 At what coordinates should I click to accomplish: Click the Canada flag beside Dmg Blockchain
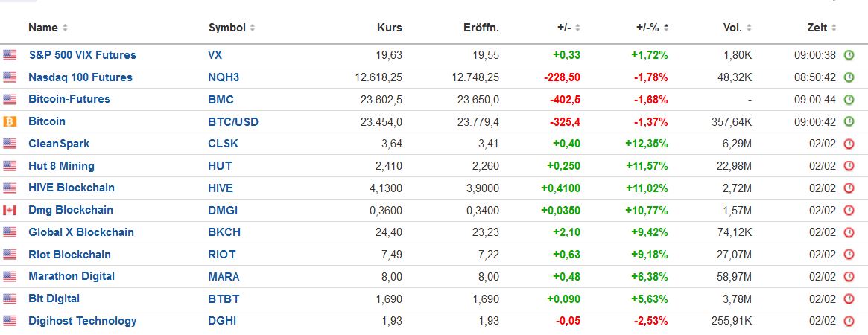pyautogui.click(x=10, y=210)
